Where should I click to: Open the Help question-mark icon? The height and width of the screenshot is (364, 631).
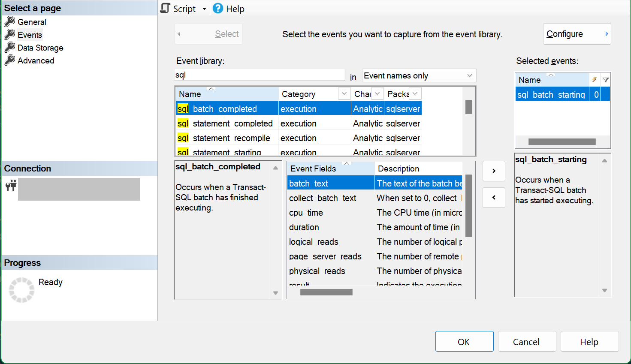click(x=218, y=9)
